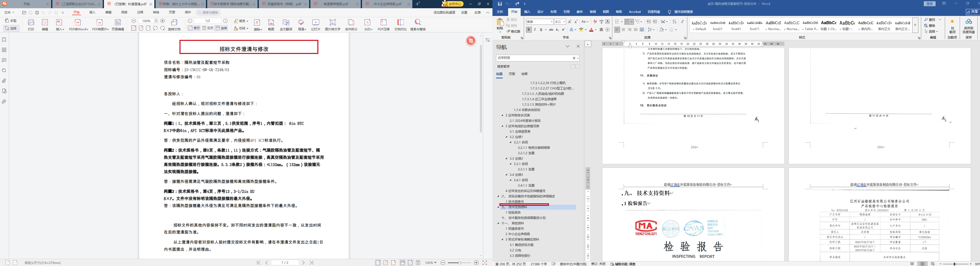Viewport: 980px width, 266px height.
Task: Open Settings (设置) in PDF reader
Action: 464,13
